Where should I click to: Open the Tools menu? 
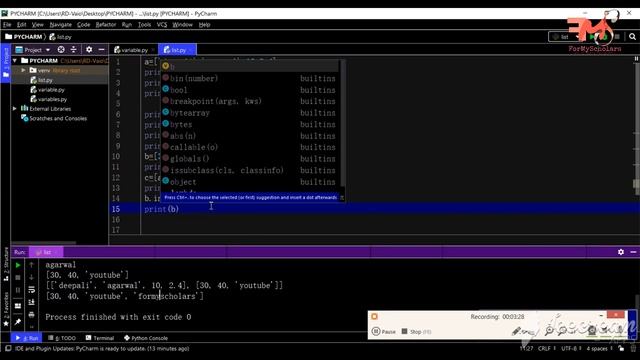click(x=144, y=25)
